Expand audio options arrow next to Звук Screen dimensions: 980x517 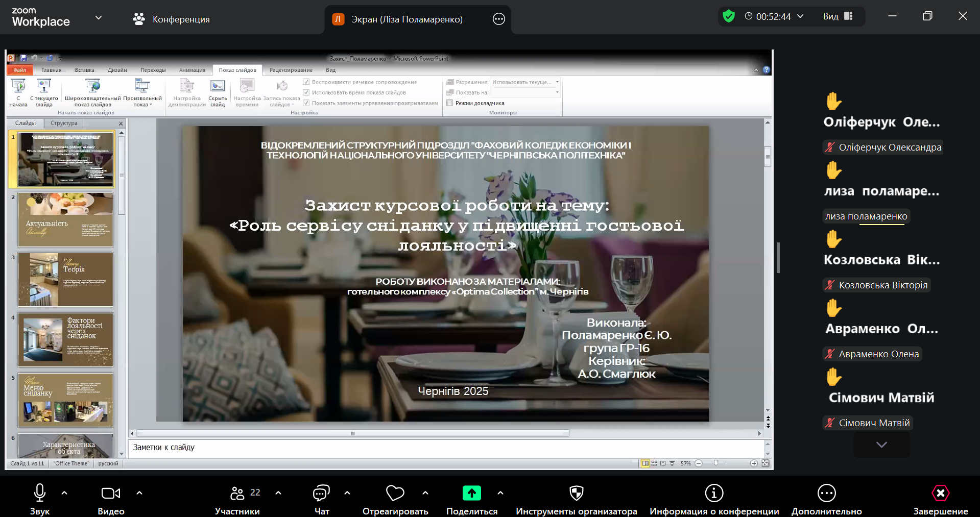pyautogui.click(x=64, y=493)
